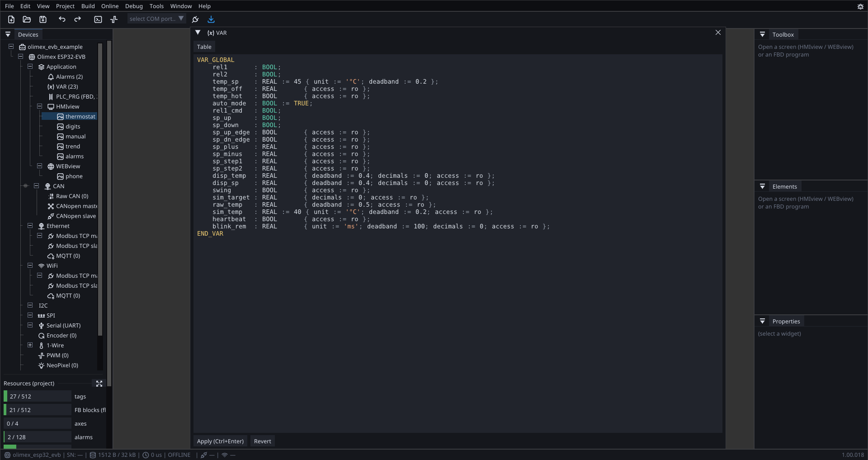Select CANopen slave item
This screenshot has height=460, width=868.
pyautogui.click(x=72, y=216)
